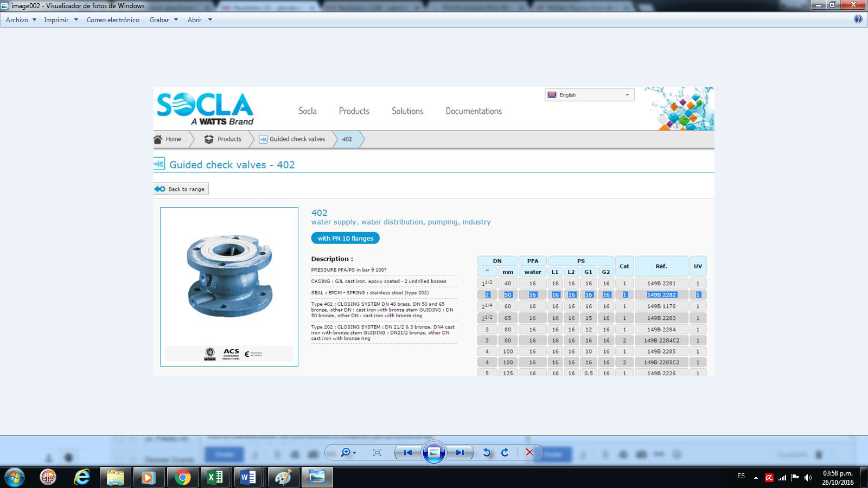The width and height of the screenshot is (868, 488).
Task: Open the English language dropdown in the page
Action: tap(589, 95)
